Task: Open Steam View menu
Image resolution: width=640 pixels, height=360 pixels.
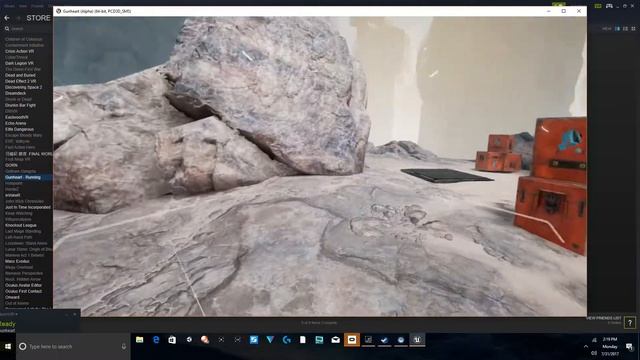Action: (x=23, y=6)
